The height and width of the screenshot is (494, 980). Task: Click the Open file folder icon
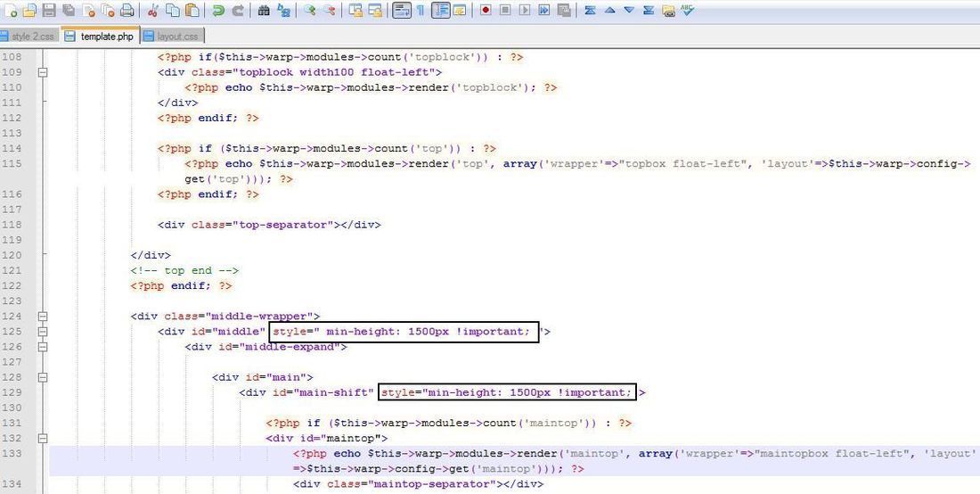click(x=29, y=11)
